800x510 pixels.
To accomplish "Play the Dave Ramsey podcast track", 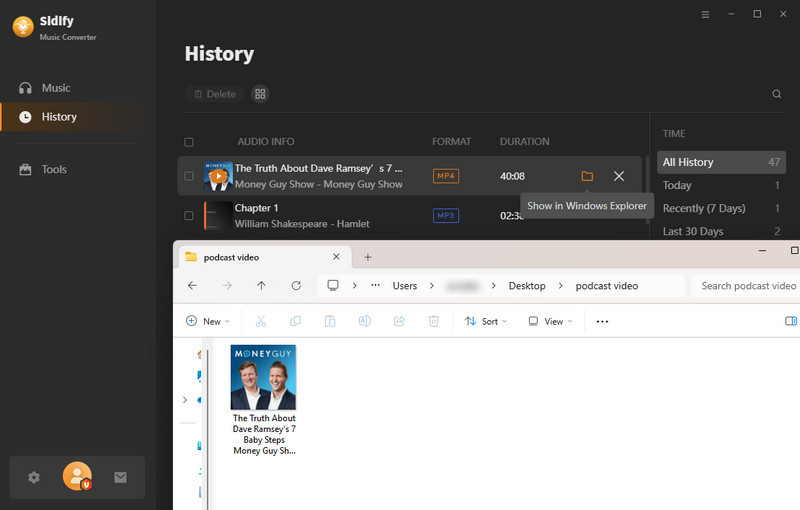I will click(x=218, y=176).
